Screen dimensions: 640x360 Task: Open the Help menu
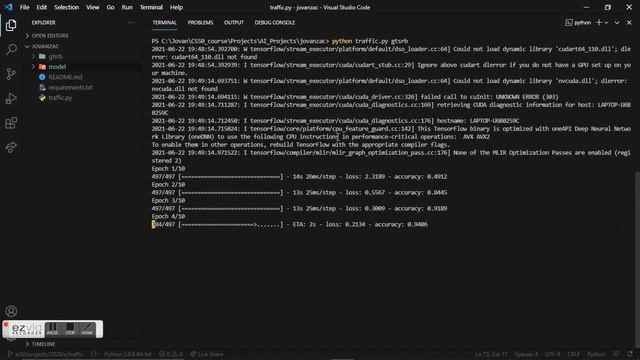(x=176, y=7)
